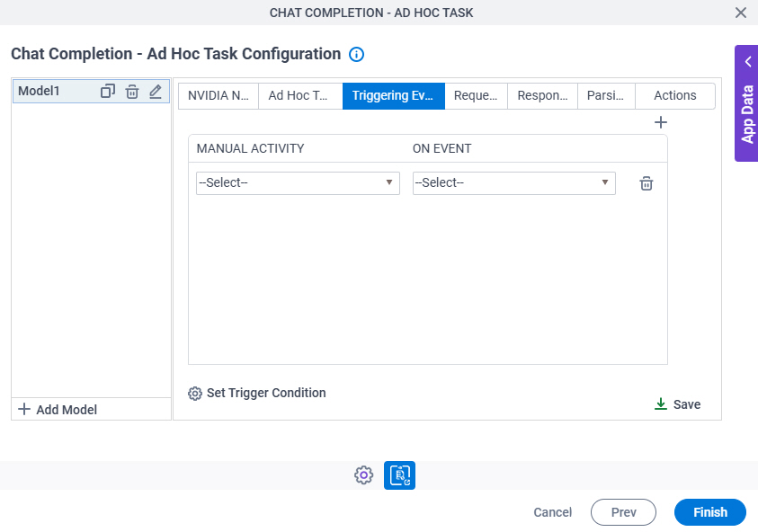The height and width of the screenshot is (532, 758).
Task: Click the green Save download icon
Action: (x=660, y=404)
